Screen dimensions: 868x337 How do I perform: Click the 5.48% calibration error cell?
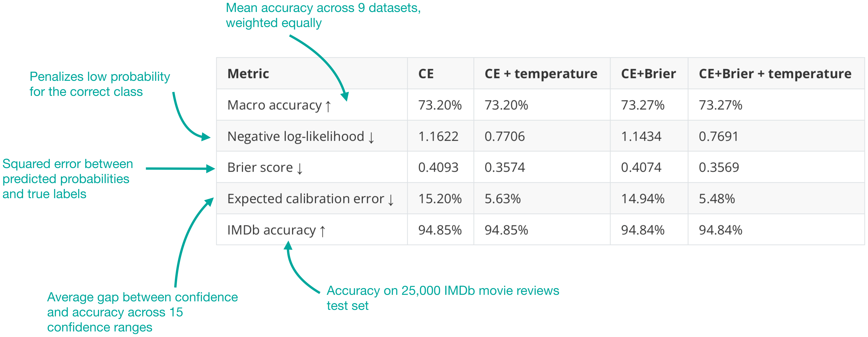[717, 199]
